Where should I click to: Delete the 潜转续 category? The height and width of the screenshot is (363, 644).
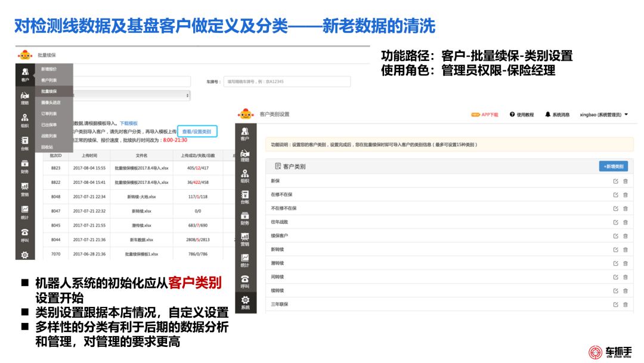pos(626,263)
